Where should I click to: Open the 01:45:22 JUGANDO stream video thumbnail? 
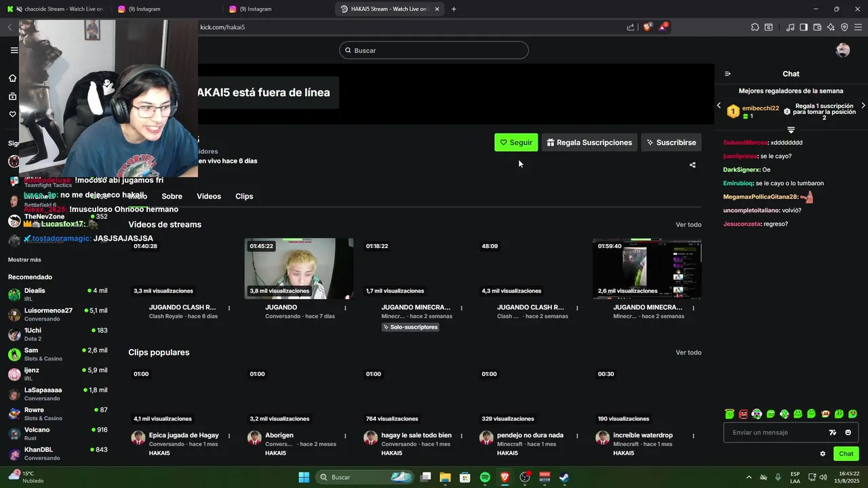(299, 268)
